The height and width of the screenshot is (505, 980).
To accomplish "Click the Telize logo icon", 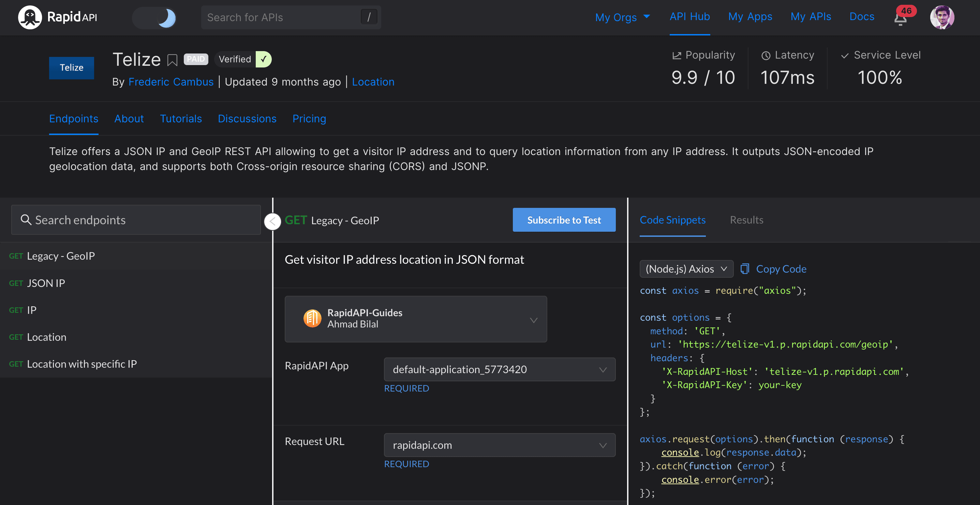I will pyautogui.click(x=72, y=66).
